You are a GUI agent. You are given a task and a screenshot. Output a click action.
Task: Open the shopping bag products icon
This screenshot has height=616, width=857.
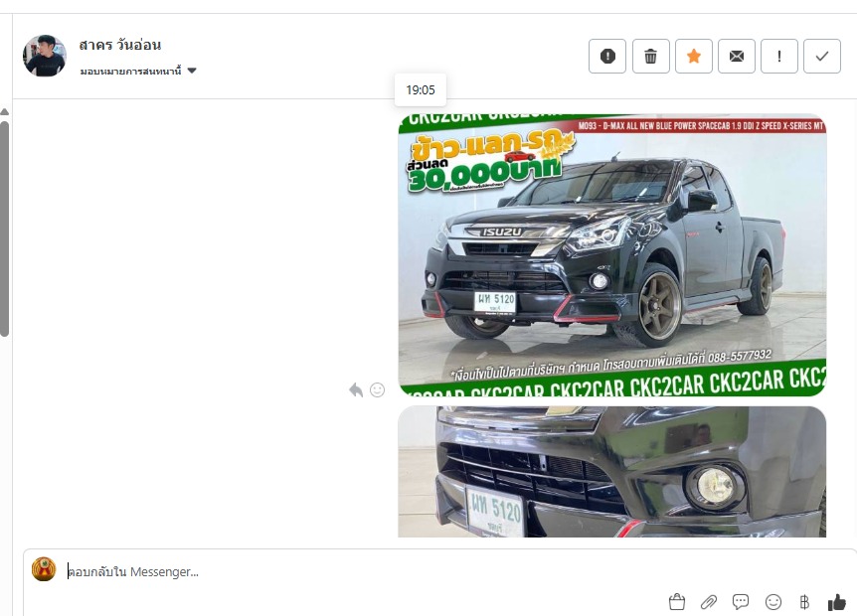point(677,602)
